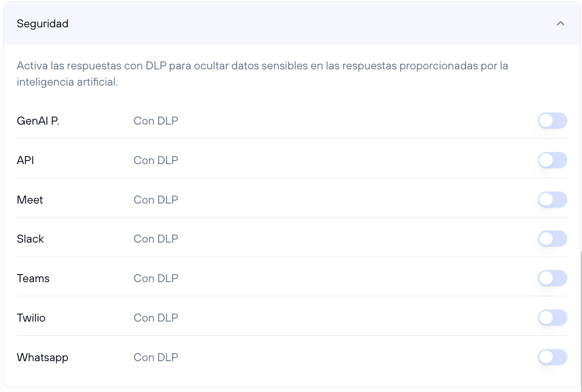Image resolution: width=582 pixels, height=392 pixels.
Task: Click 'Con DLP' next to GenAI P.
Action: pos(156,121)
